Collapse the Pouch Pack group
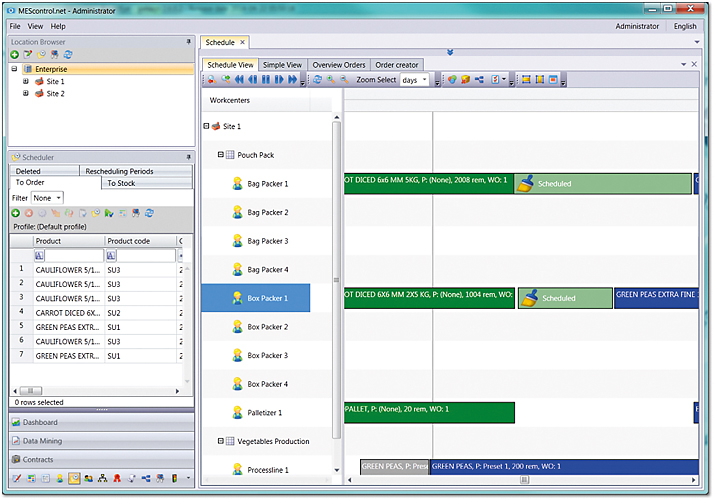This screenshot has height=500, width=714. coord(221,155)
